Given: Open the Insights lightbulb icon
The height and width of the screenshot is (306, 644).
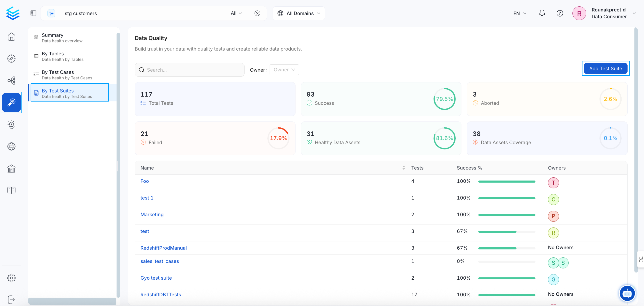Looking at the screenshot, I should 11,124.
